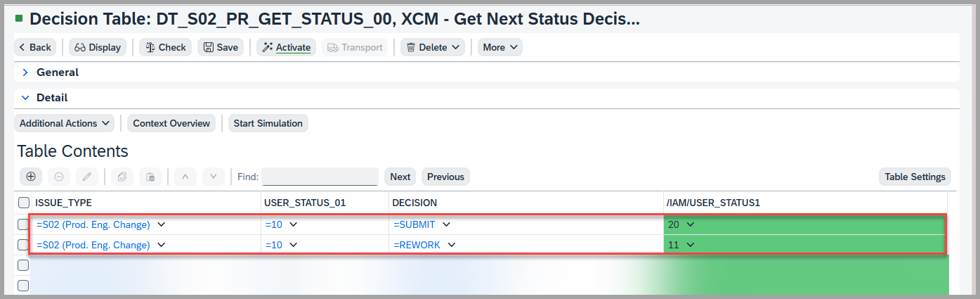Open the More menu
The image size is (980, 299).
[x=499, y=47]
